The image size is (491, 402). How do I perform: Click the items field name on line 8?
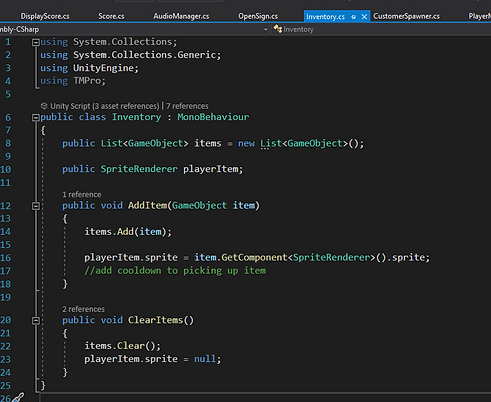208,143
